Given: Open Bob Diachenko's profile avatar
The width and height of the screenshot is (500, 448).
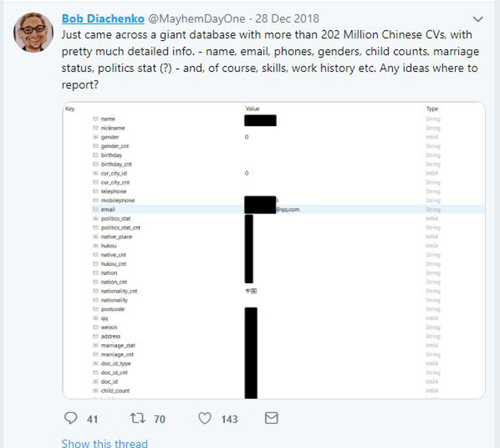Looking at the screenshot, I should (33, 31).
